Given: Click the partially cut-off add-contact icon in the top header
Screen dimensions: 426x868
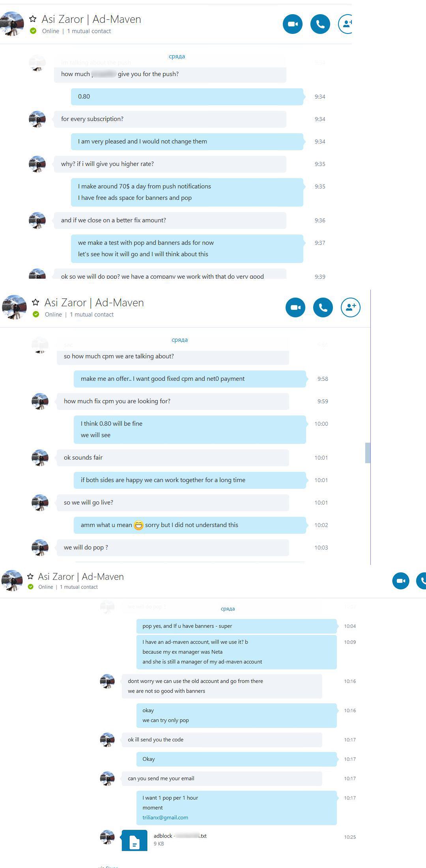Looking at the screenshot, I should pos(345,24).
